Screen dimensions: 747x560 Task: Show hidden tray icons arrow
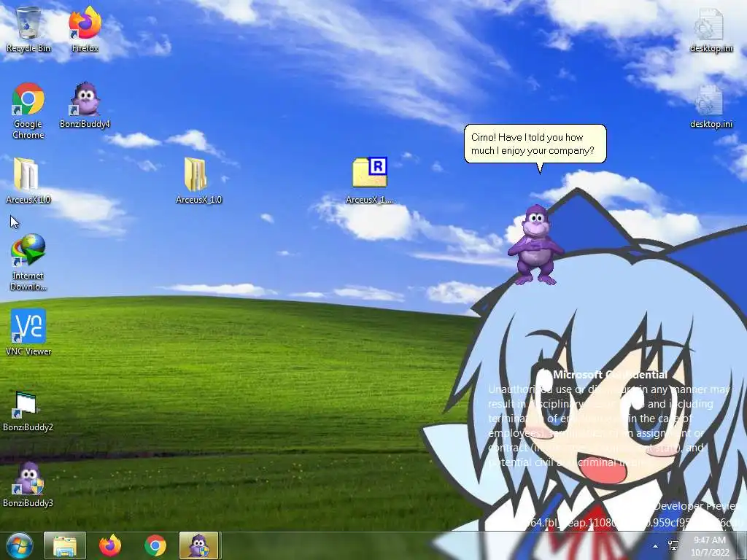[656, 546]
